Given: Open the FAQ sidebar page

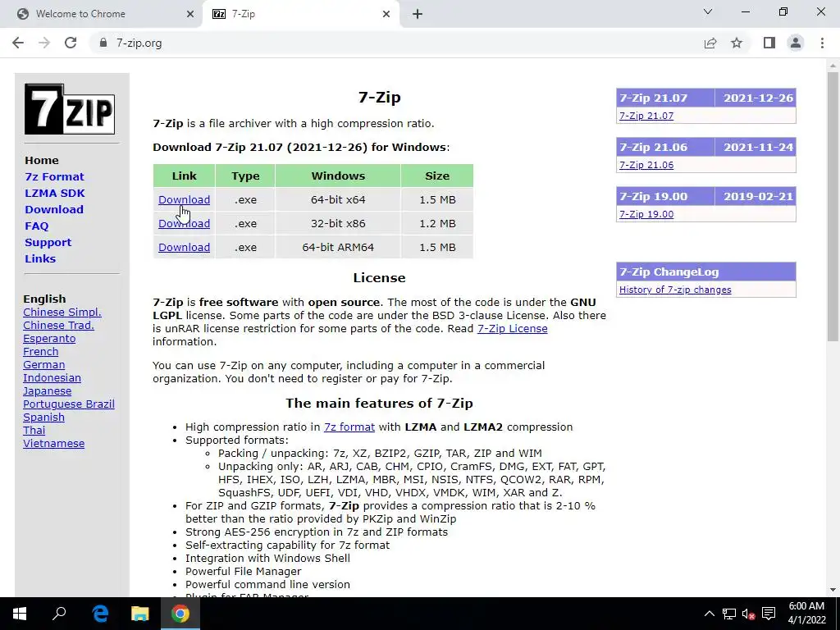Looking at the screenshot, I should pos(36,226).
